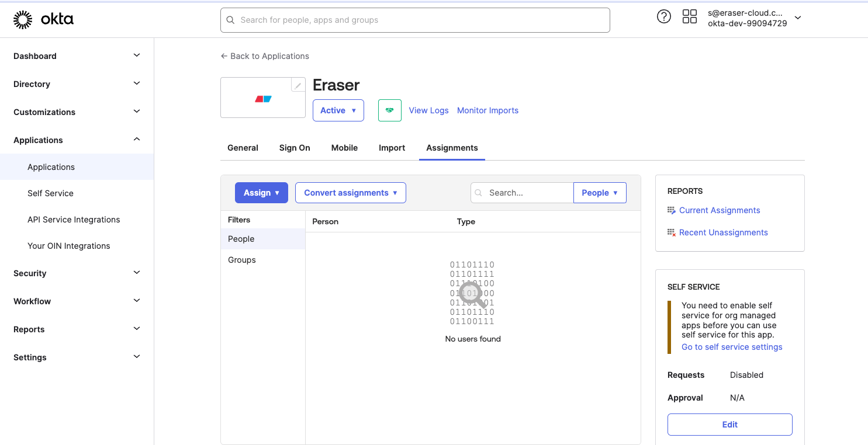The image size is (868, 445).
Task: Click the pencil edit logo icon
Action: (298, 85)
